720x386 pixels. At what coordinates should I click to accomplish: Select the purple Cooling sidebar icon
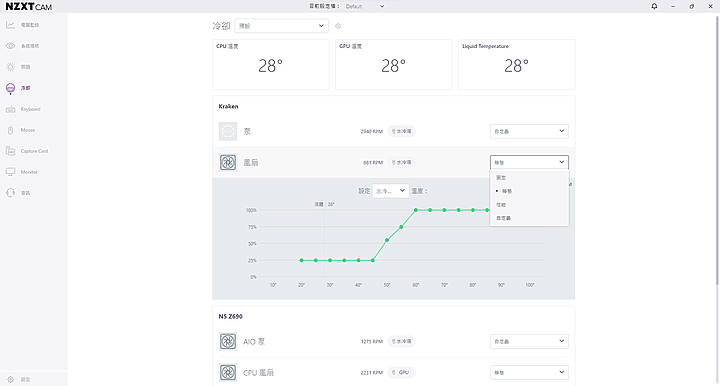[x=11, y=88]
